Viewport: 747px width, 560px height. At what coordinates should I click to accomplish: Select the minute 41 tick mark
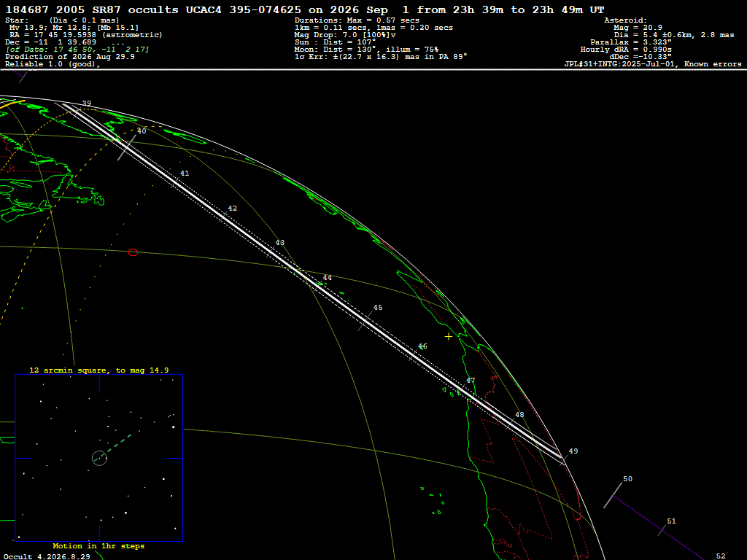(175, 182)
